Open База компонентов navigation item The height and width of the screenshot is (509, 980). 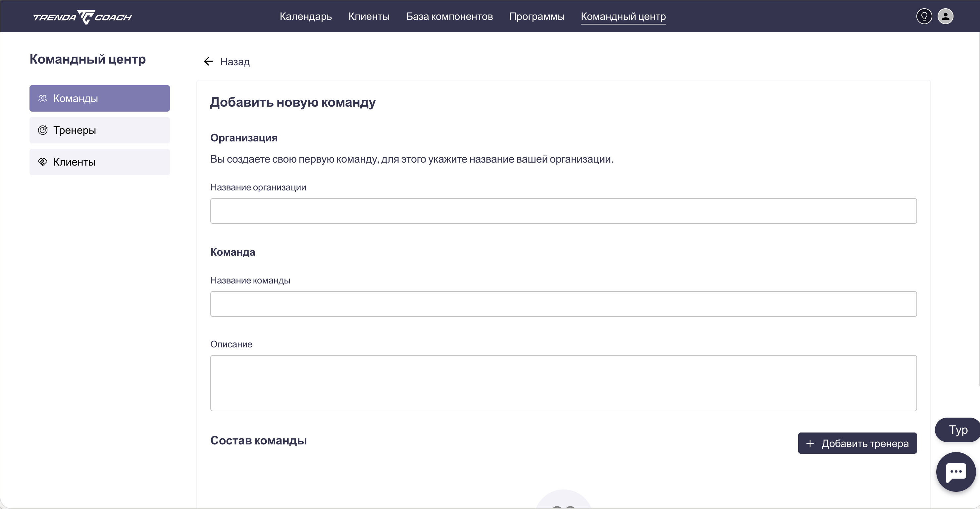(x=449, y=16)
